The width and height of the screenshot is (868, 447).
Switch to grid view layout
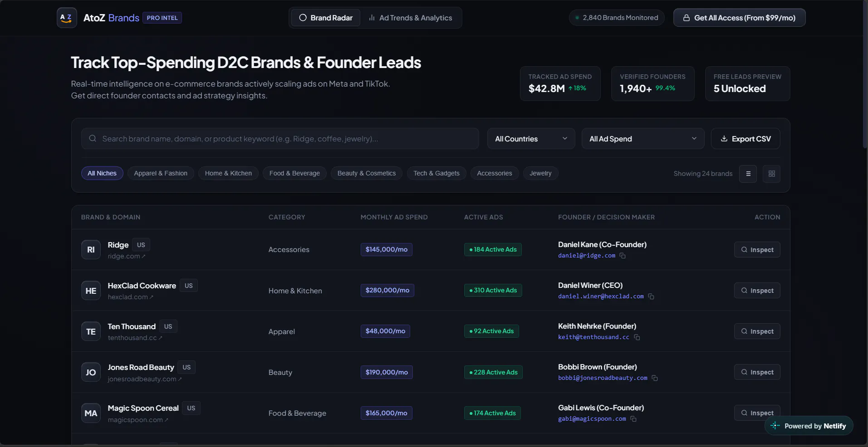(772, 174)
